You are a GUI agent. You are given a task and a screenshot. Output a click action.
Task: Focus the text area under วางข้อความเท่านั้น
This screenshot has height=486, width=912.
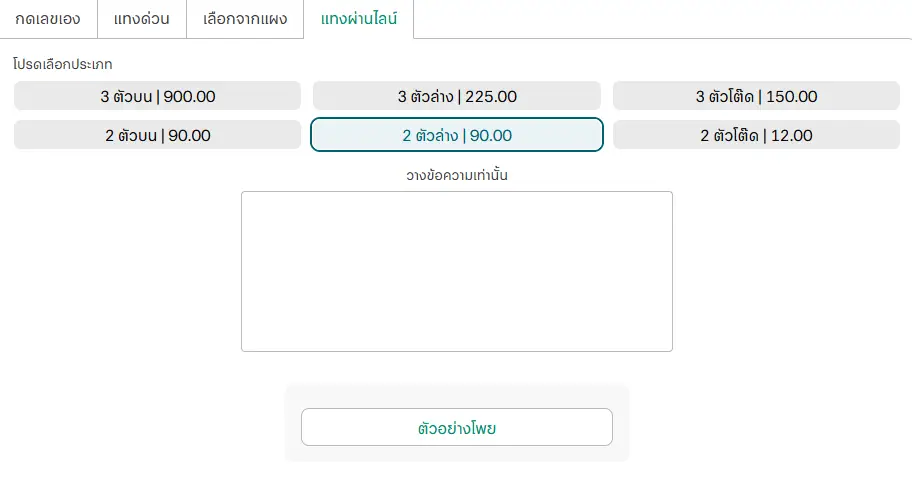point(457,271)
